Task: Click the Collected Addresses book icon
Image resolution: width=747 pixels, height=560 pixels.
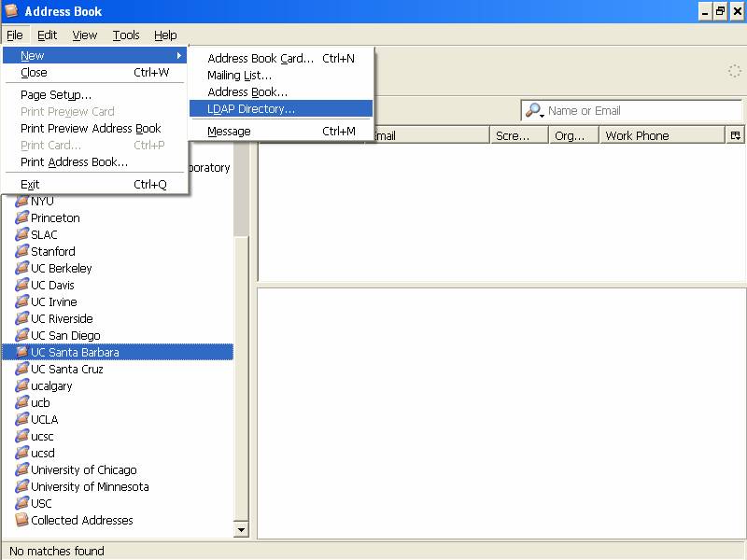Action: pyautogui.click(x=21, y=520)
